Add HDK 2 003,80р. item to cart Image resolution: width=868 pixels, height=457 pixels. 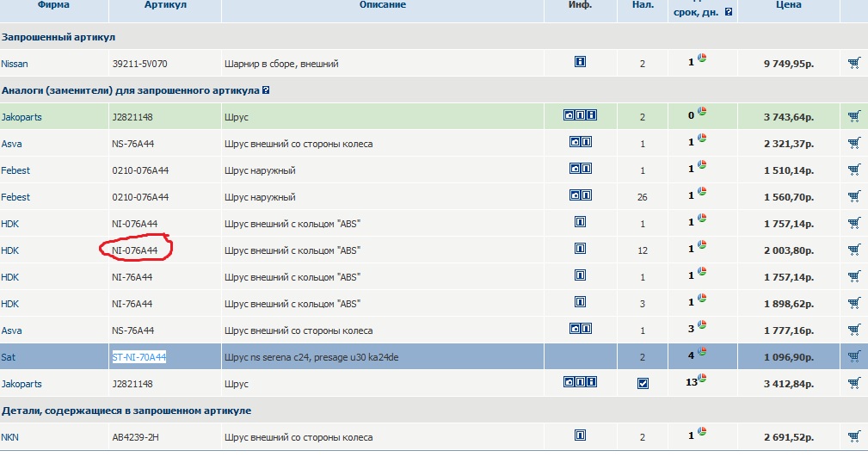pos(854,250)
